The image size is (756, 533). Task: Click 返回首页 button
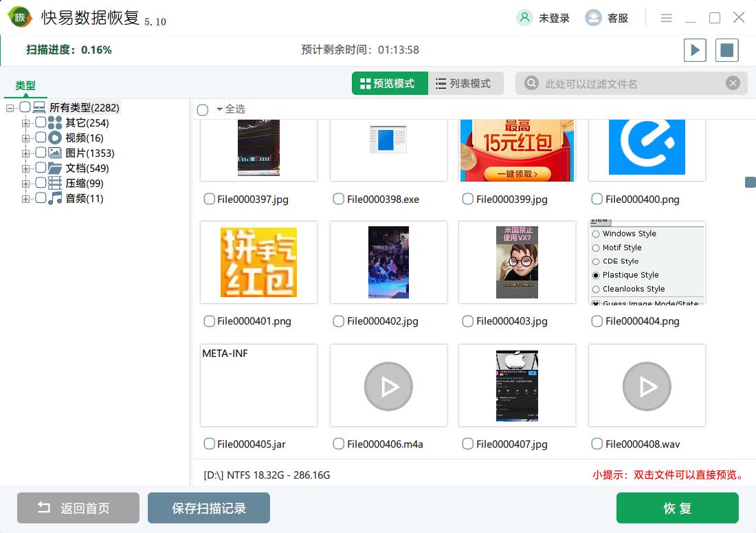click(x=78, y=508)
